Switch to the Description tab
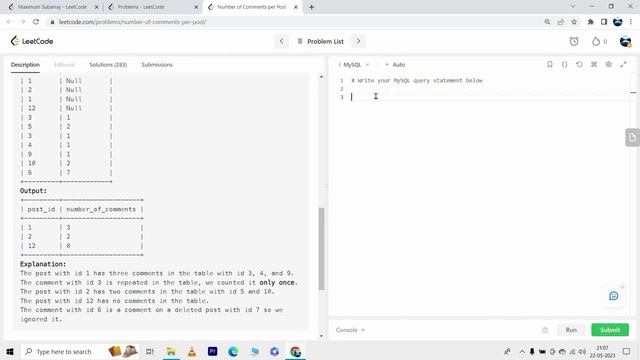 [25, 64]
